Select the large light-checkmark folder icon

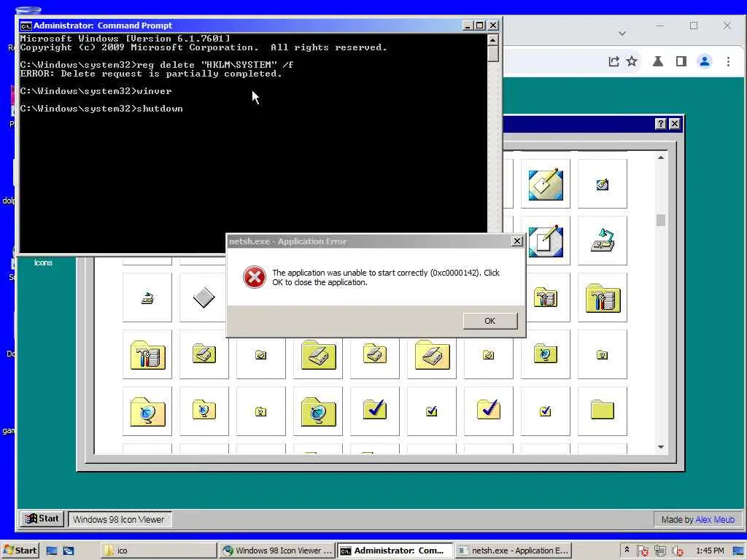[488, 411]
